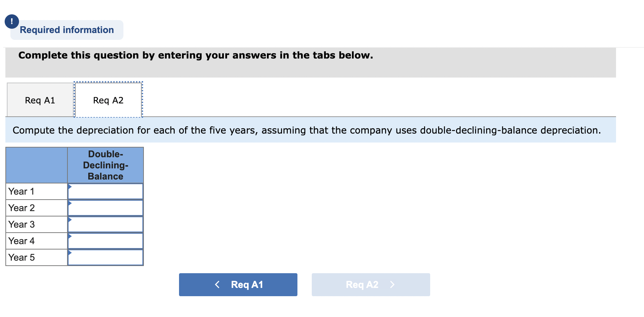The width and height of the screenshot is (644, 317).
Task: Click the Req A1 navigation button
Action: coord(238,284)
